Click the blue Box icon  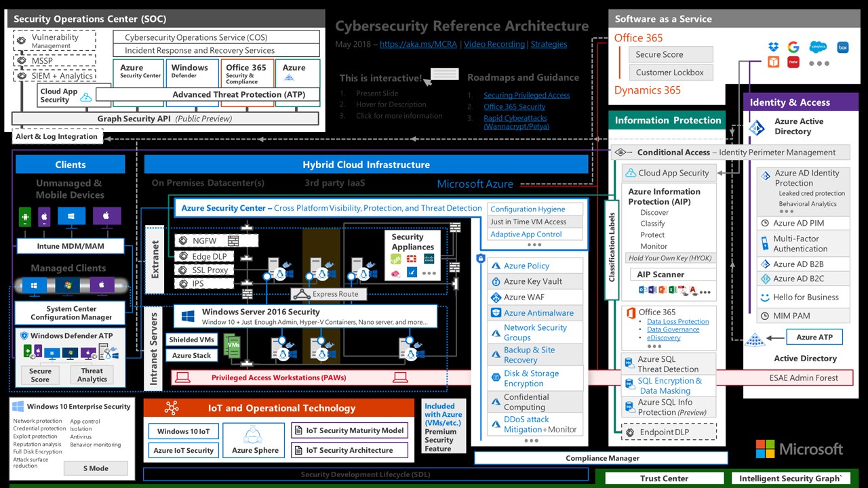[x=843, y=47]
